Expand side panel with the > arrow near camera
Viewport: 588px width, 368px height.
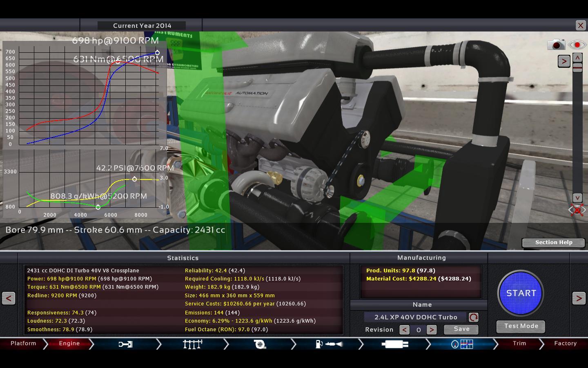click(564, 61)
